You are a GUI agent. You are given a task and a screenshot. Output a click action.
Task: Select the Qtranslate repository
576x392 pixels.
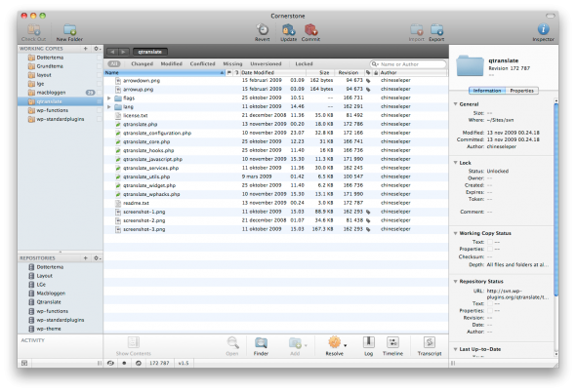click(61, 302)
